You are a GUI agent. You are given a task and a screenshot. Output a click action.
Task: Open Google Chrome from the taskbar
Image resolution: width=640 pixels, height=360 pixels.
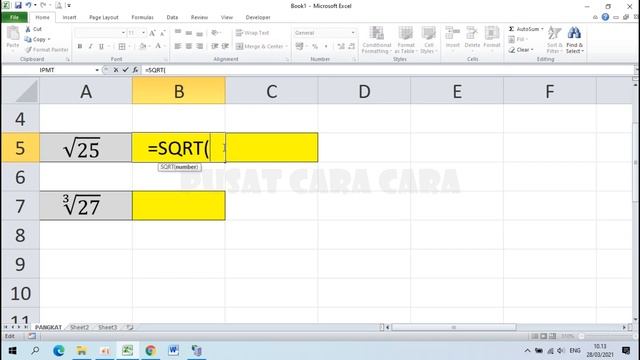coord(150,351)
